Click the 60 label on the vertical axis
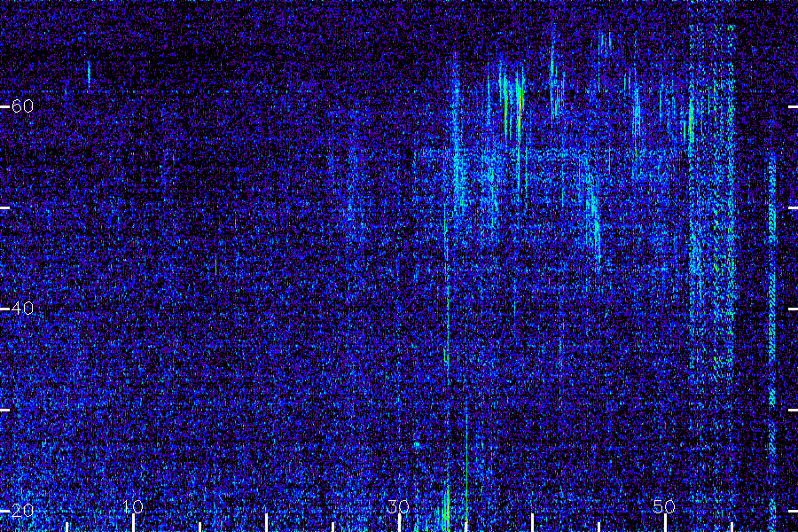This screenshot has width=798, height=532. (x=22, y=106)
